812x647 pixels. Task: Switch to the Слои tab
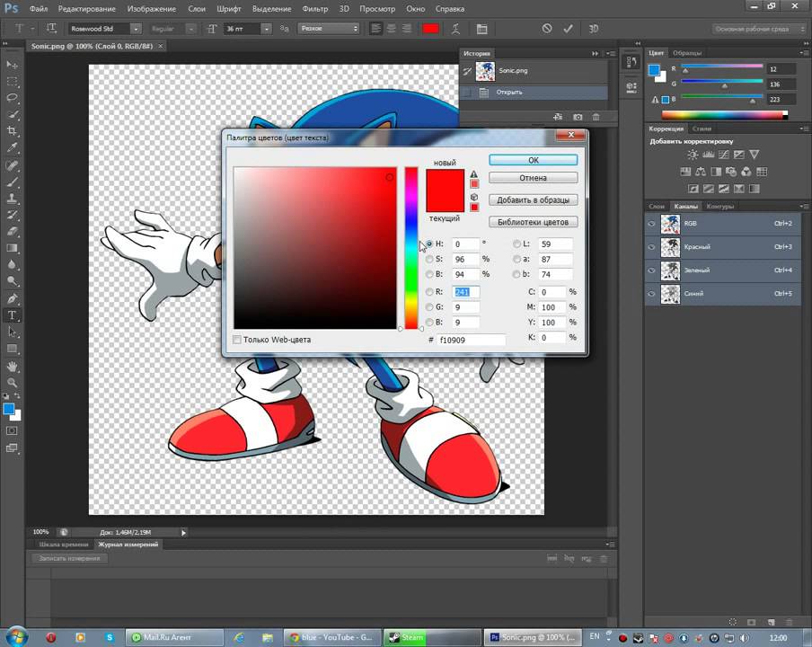coord(656,206)
